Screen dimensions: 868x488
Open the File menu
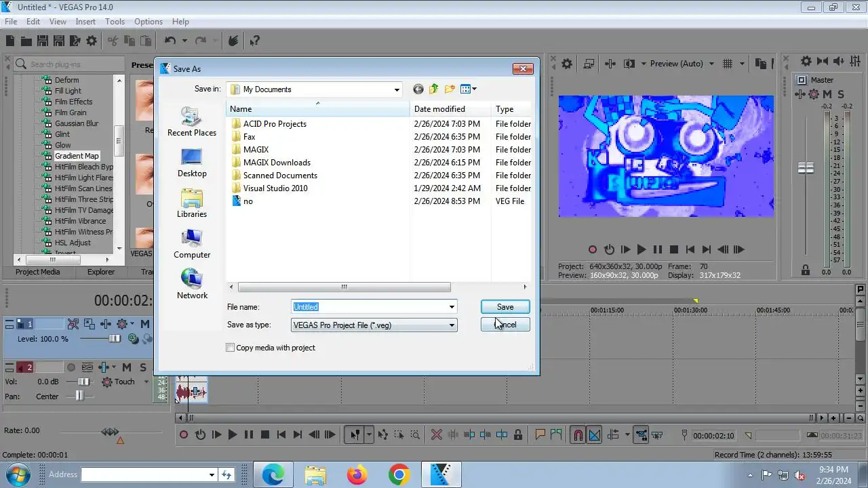tap(11, 22)
